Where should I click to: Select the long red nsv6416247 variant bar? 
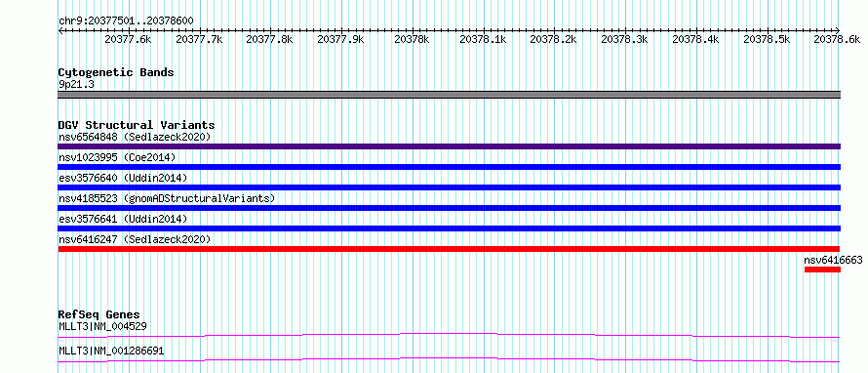point(450,249)
